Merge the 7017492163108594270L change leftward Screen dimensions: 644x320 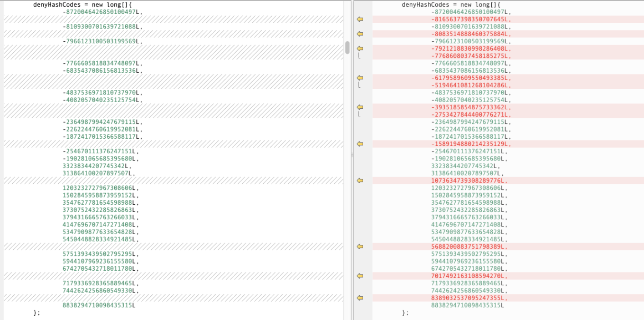click(x=360, y=276)
